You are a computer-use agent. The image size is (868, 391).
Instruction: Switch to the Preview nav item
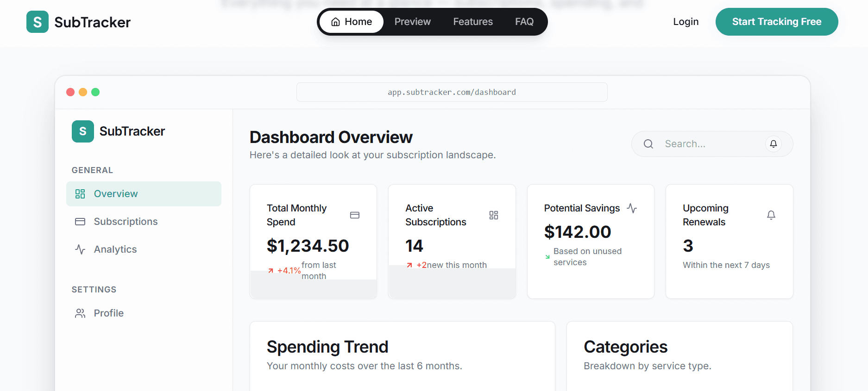point(412,22)
